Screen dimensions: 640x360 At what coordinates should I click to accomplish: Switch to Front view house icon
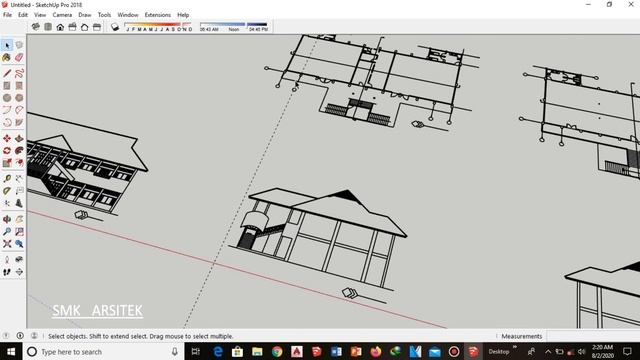click(60, 27)
